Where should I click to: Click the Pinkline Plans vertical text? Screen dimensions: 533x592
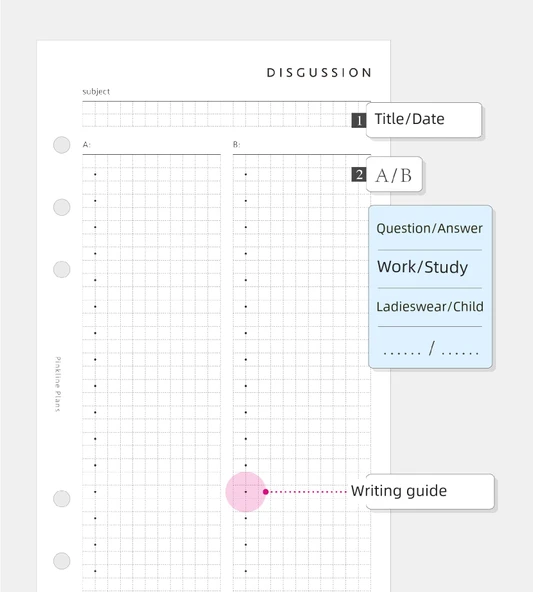(58, 384)
